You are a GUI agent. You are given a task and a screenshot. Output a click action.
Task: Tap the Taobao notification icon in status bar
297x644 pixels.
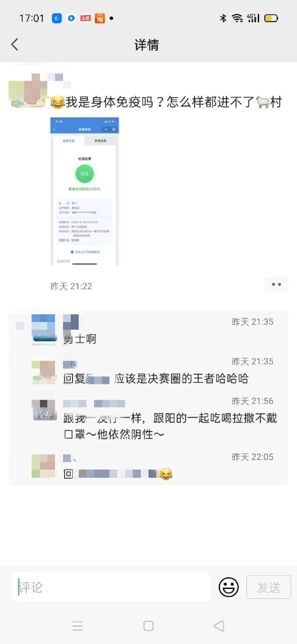100,18
